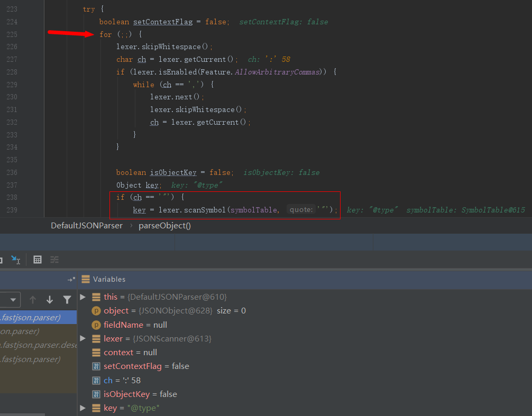Click the restore layout pin icon
The height and width of the screenshot is (416, 532).
(71, 279)
